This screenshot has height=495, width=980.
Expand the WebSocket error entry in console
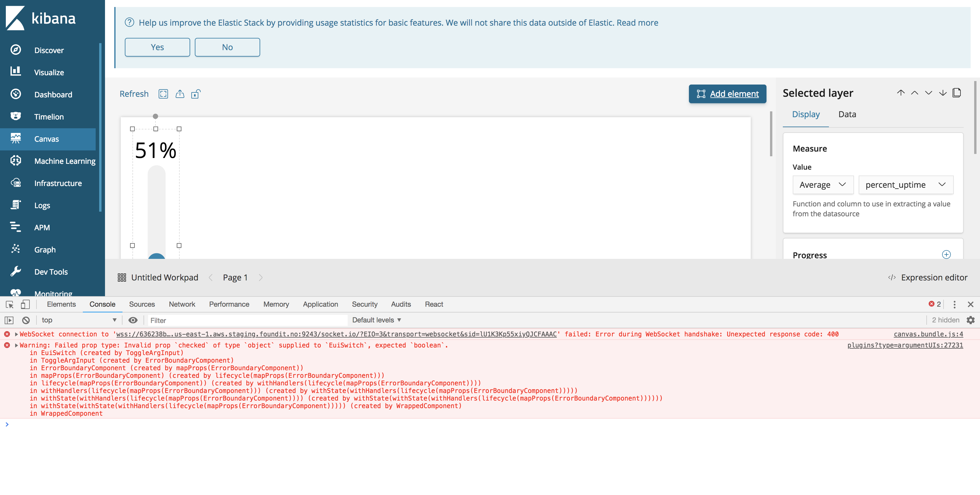point(16,334)
